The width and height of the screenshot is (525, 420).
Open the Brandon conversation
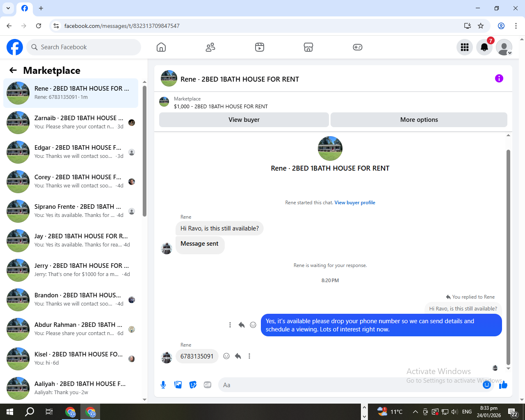(x=71, y=300)
